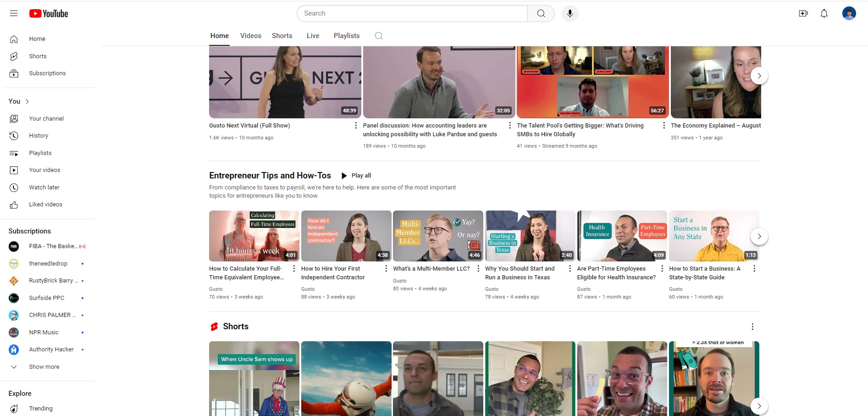Open options for Business in Texas video
868x416 pixels.
(570, 268)
